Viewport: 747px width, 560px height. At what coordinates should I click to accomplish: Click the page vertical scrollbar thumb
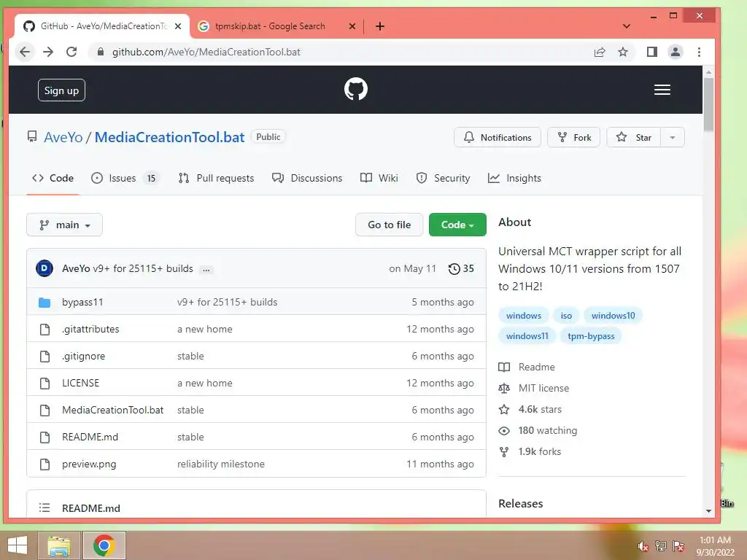(x=708, y=105)
